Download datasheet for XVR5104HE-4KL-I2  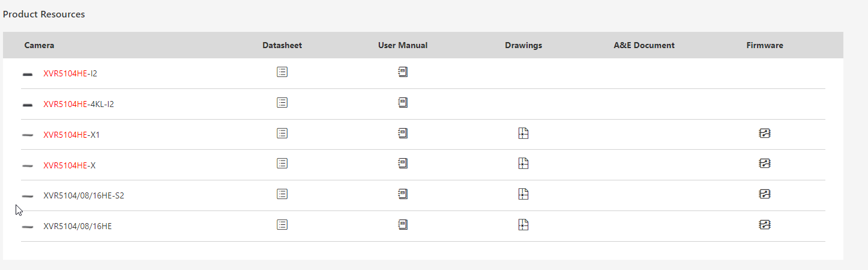(282, 103)
